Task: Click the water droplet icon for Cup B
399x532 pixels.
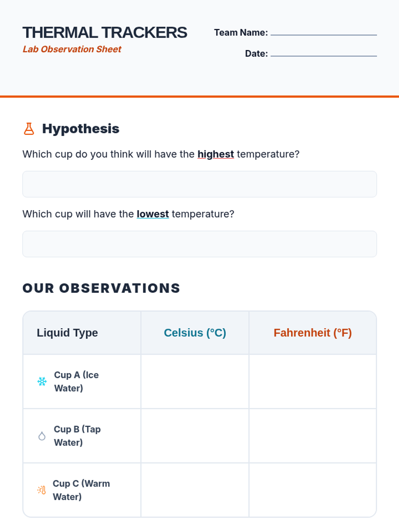Action: click(x=42, y=436)
